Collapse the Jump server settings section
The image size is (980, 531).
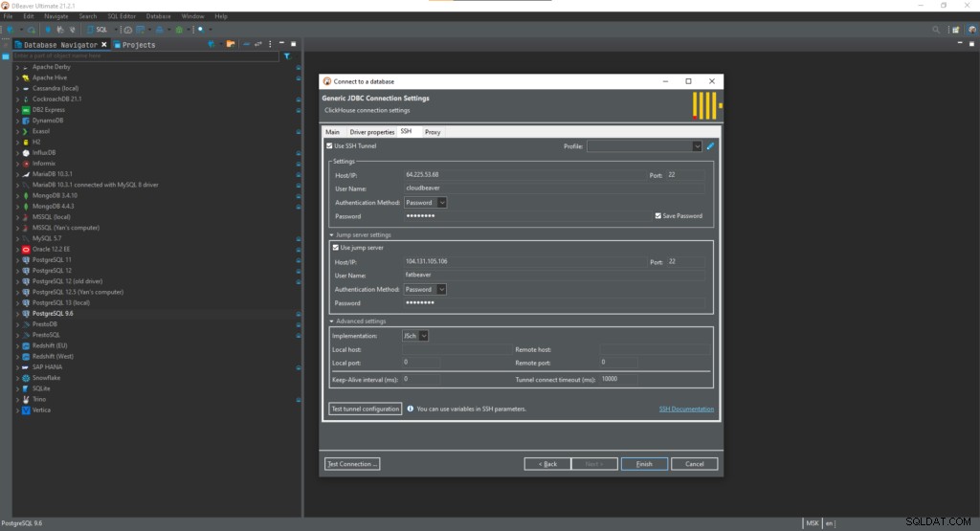point(332,235)
